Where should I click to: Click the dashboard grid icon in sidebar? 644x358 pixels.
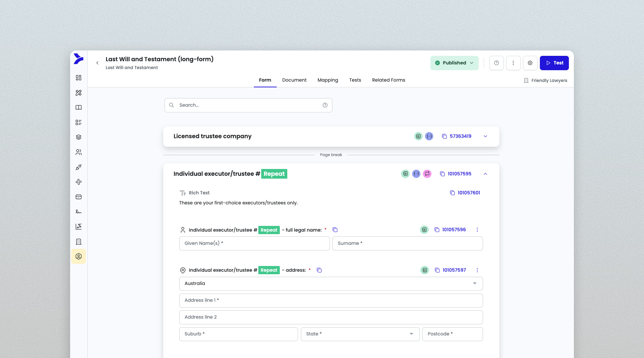pos(79,78)
